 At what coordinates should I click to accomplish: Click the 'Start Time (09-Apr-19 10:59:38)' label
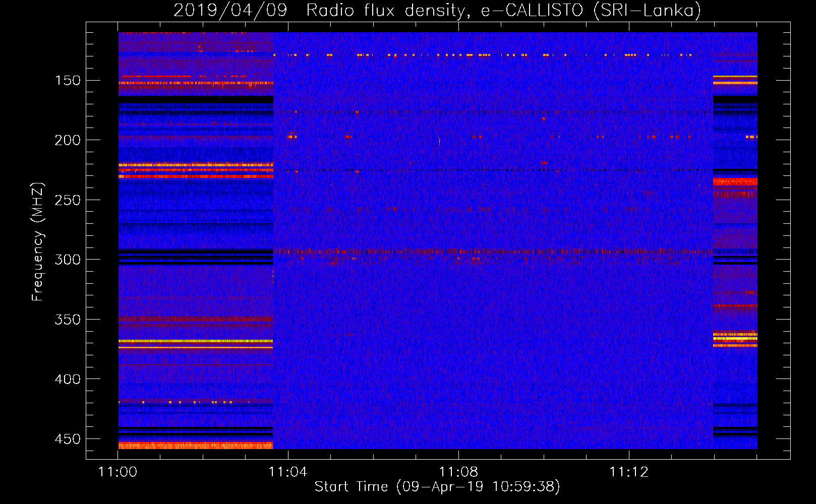[437, 487]
